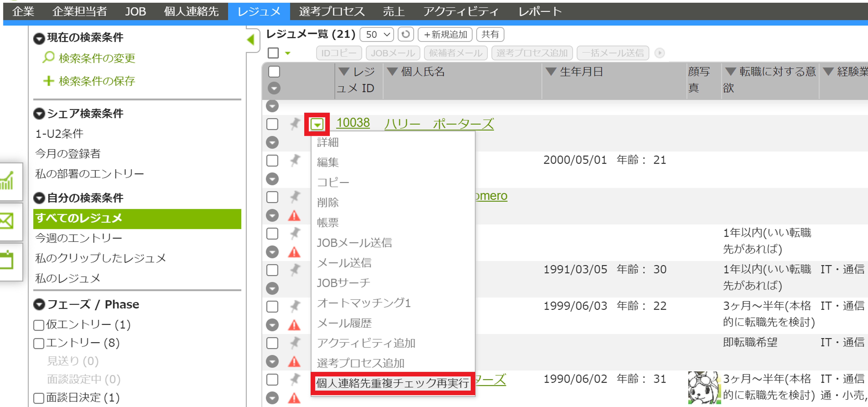
Task: Collapse the シェア検索条件 section
Action: coord(39,114)
